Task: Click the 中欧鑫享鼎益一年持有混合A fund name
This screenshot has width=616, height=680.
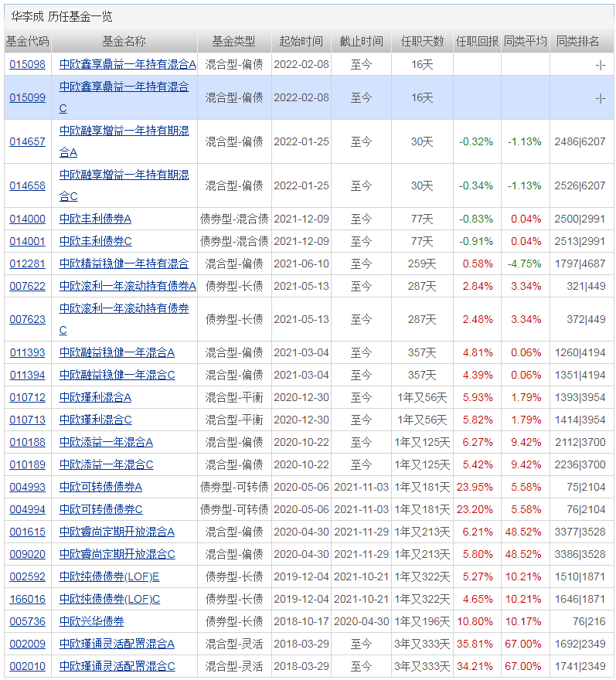Action: click(128, 64)
